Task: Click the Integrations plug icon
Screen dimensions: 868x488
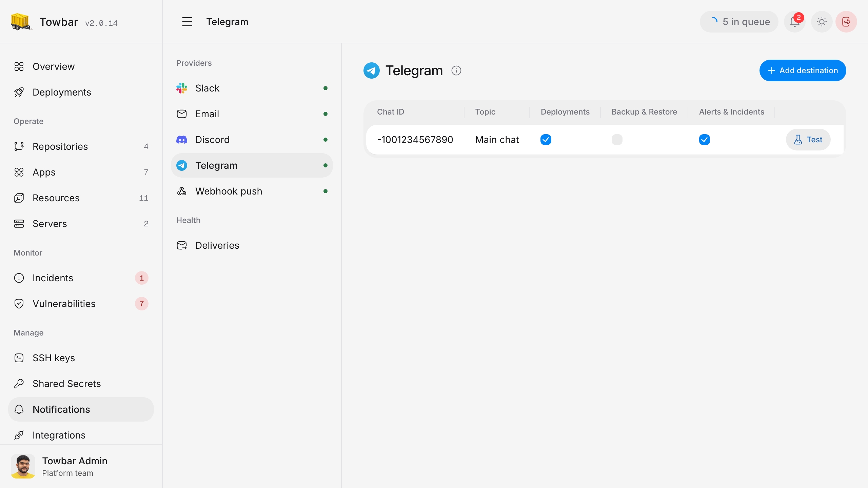Action: point(19,435)
